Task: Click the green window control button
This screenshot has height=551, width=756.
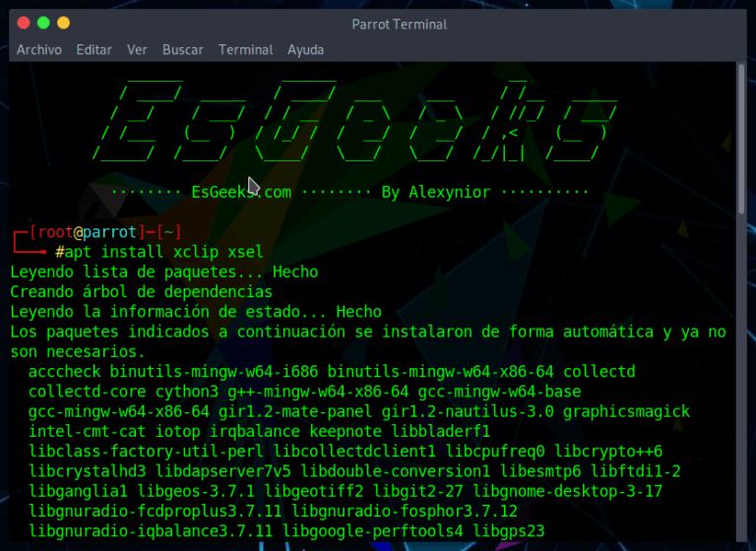Action: pos(43,23)
